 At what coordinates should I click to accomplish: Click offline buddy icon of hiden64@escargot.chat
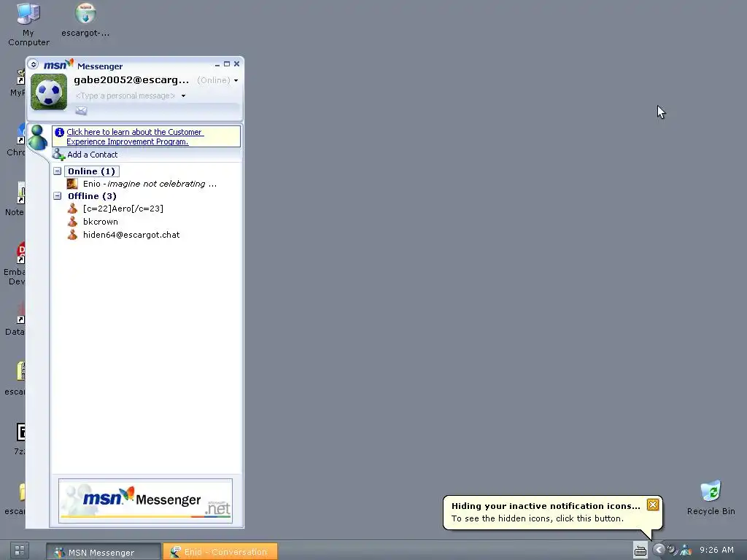[x=72, y=235]
